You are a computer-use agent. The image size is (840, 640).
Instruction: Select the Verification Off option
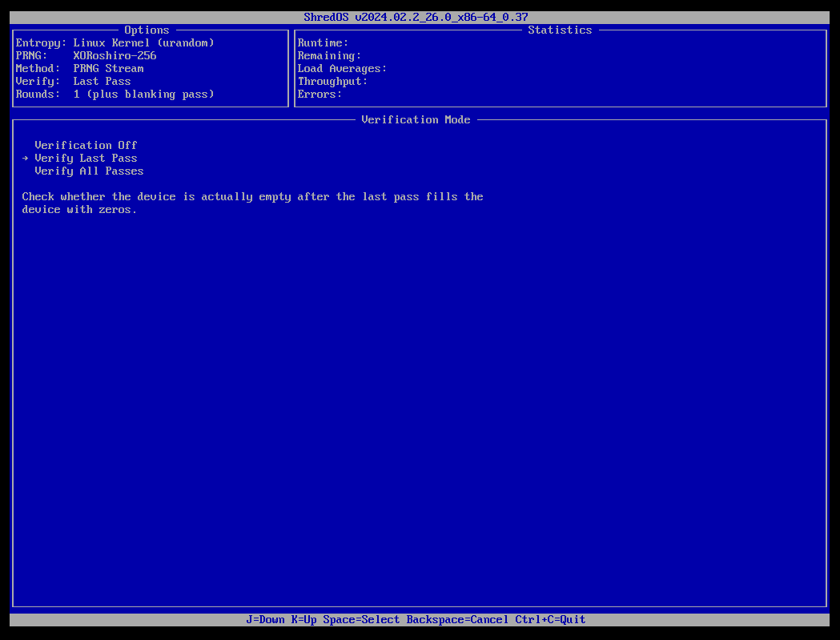[86, 145]
